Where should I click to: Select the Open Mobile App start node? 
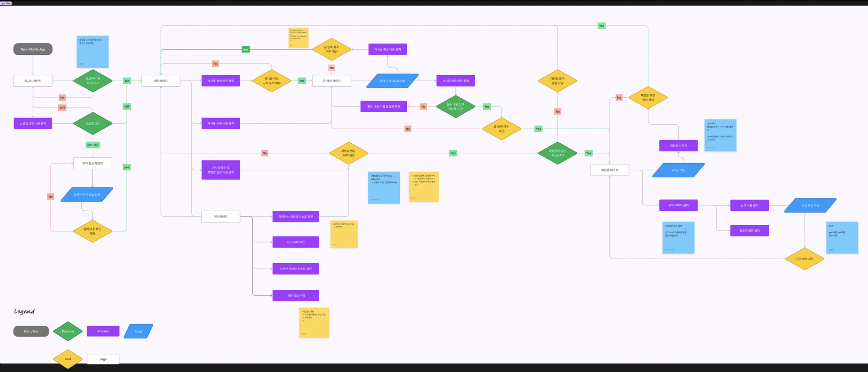tap(33, 49)
